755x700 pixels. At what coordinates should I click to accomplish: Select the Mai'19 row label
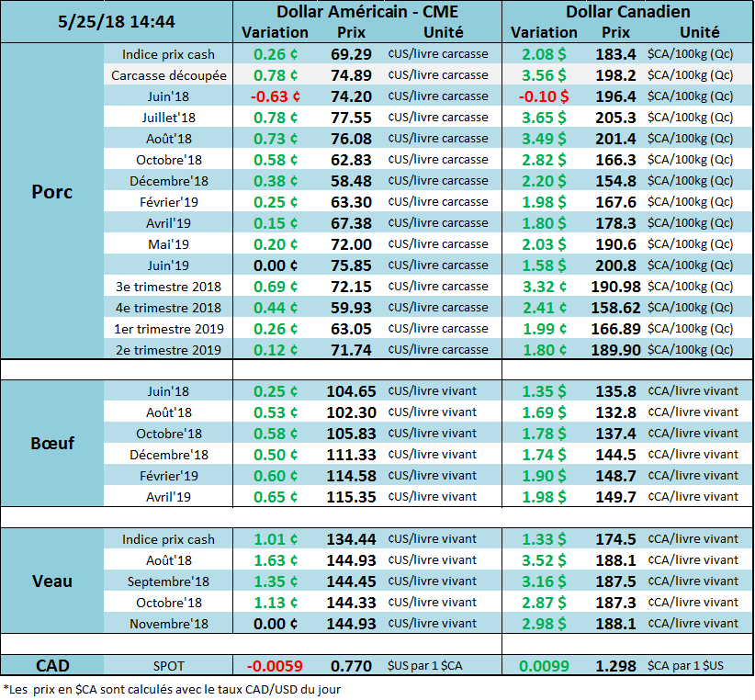click(x=169, y=244)
